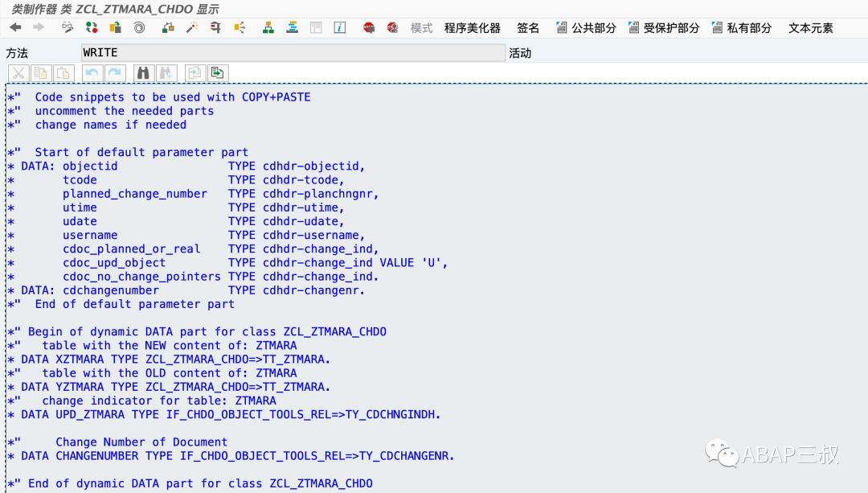Click the 'DATA UPD_ZTMARA TYPE' line

225,415
